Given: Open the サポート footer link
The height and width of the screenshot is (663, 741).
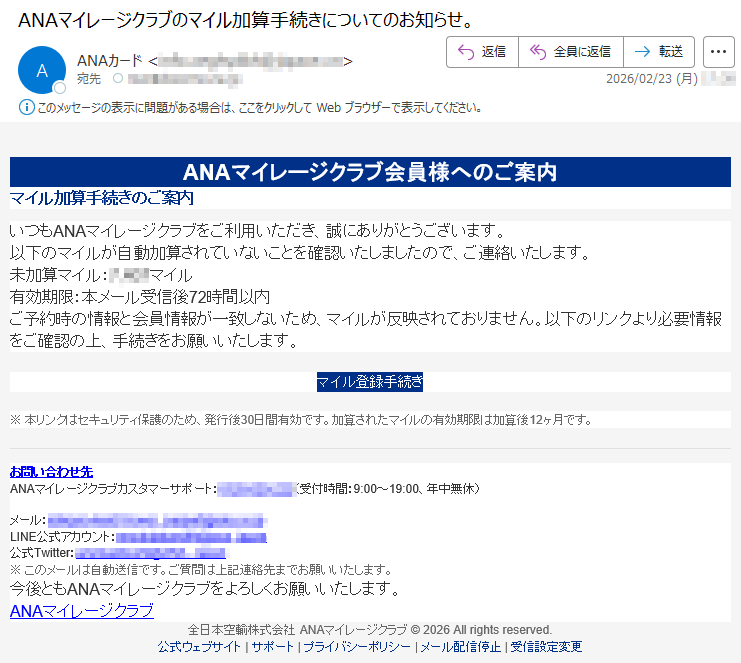Looking at the screenshot, I should [272, 646].
